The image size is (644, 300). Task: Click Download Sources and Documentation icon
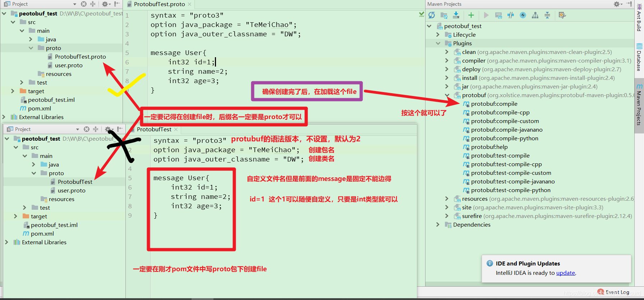tap(456, 15)
